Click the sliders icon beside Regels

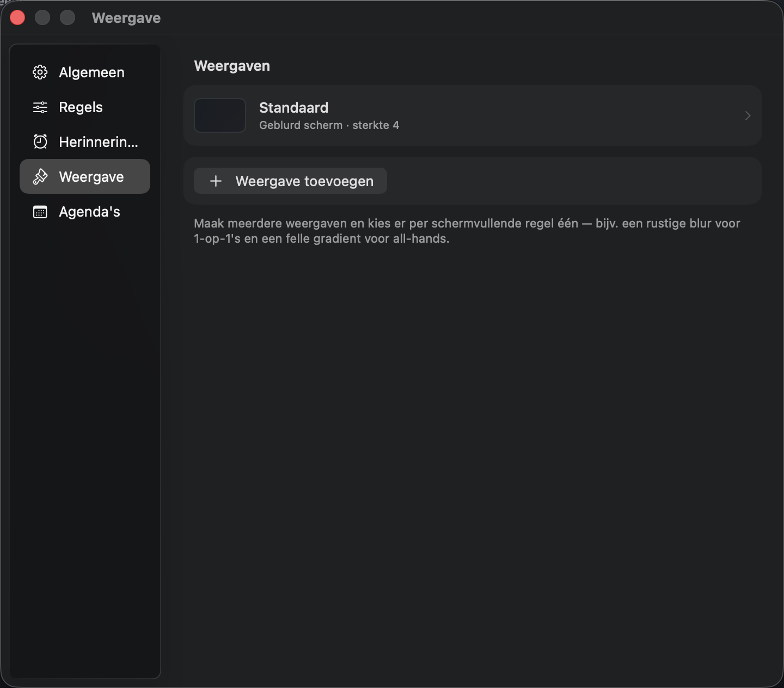pos(40,107)
